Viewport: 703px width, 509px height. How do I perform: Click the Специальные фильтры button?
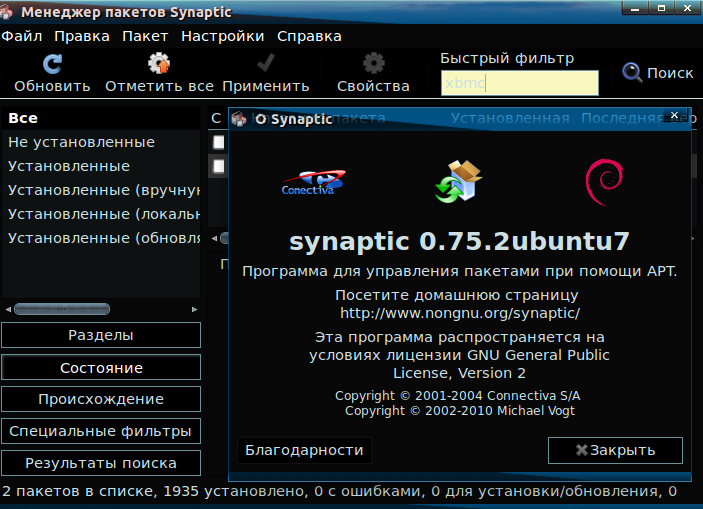point(101,431)
